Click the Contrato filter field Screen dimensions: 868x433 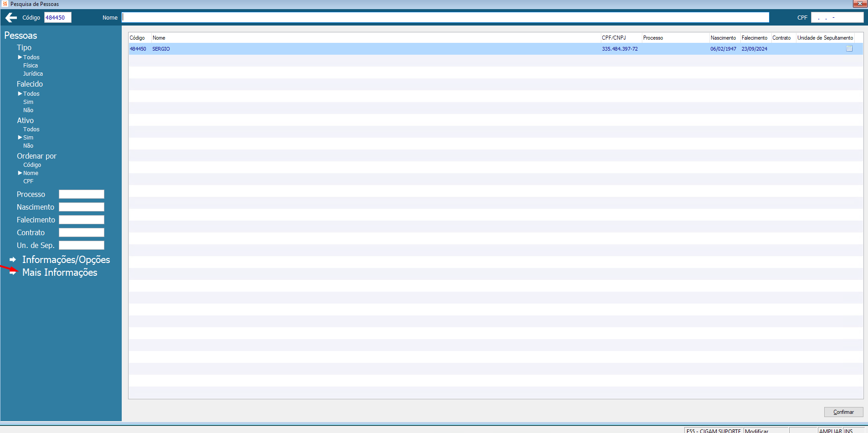coord(82,232)
